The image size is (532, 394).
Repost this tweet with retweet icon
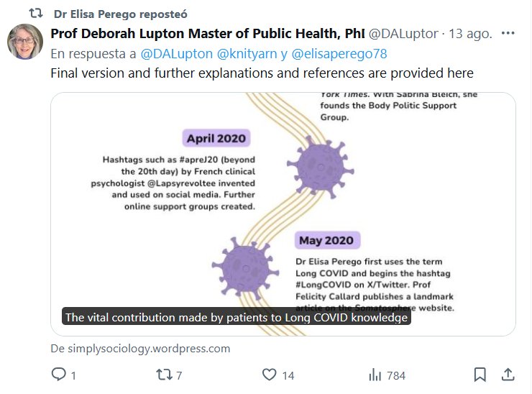[x=163, y=375]
